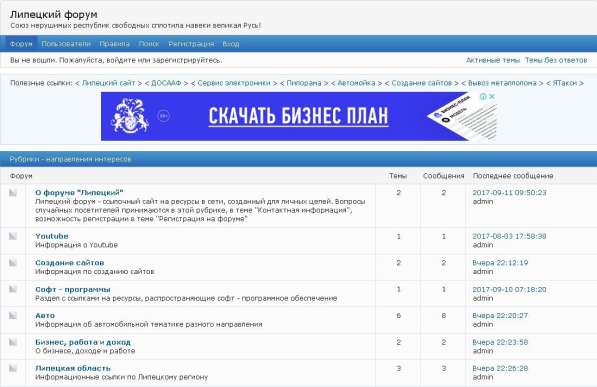Click the Липецкий форум site title
The width and height of the screenshot is (597, 387).
[54, 14]
